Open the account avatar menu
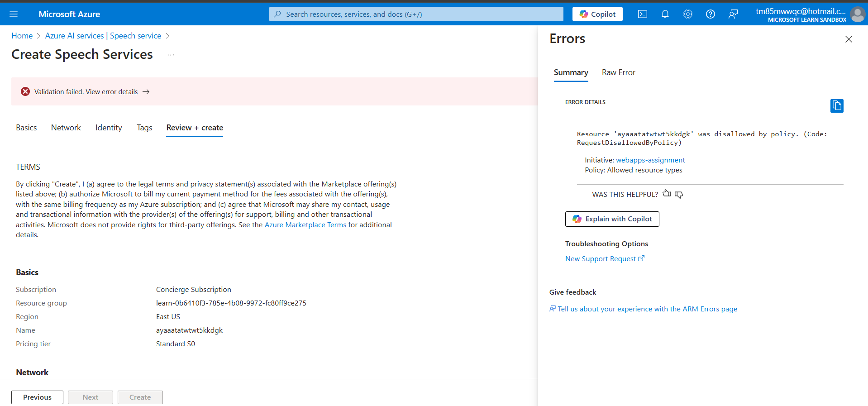The image size is (868, 406). point(857,14)
